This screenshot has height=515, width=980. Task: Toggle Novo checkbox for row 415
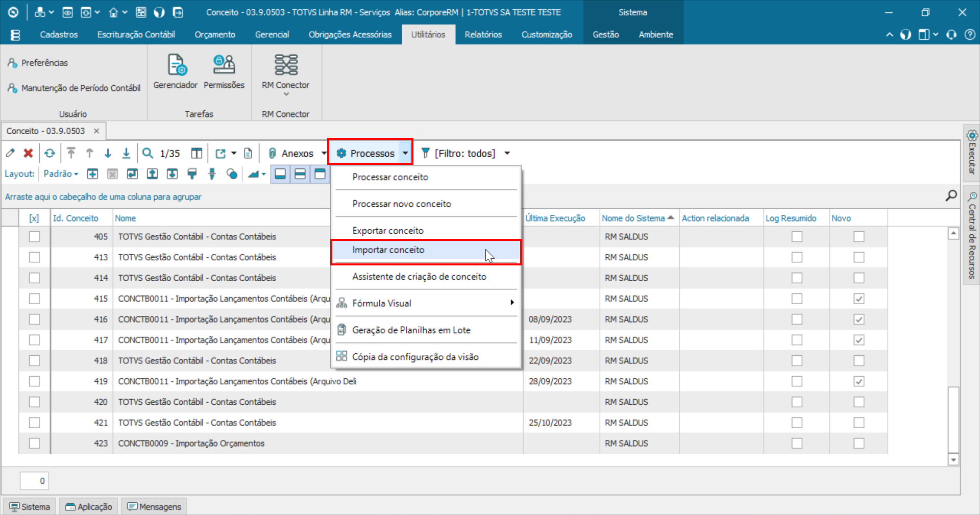pyautogui.click(x=859, y=299)
